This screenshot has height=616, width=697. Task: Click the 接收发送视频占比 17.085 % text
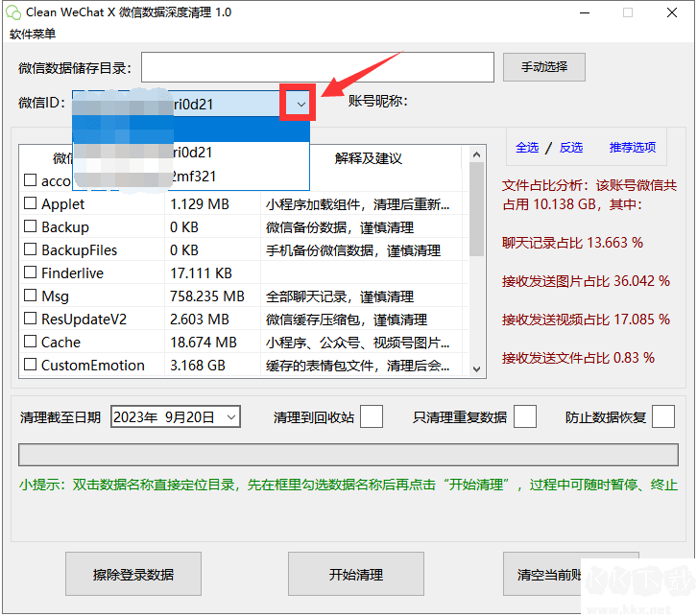coord(586,320)
